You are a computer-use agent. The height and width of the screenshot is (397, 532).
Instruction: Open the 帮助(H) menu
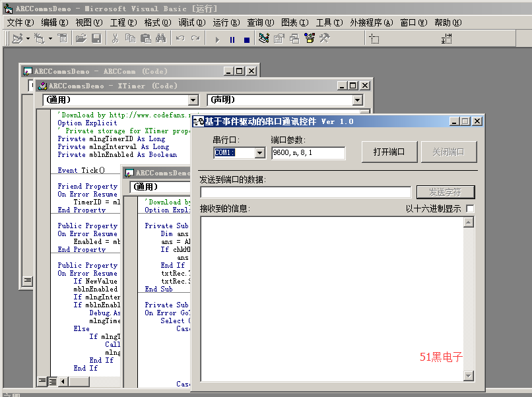tap(448, 22)
